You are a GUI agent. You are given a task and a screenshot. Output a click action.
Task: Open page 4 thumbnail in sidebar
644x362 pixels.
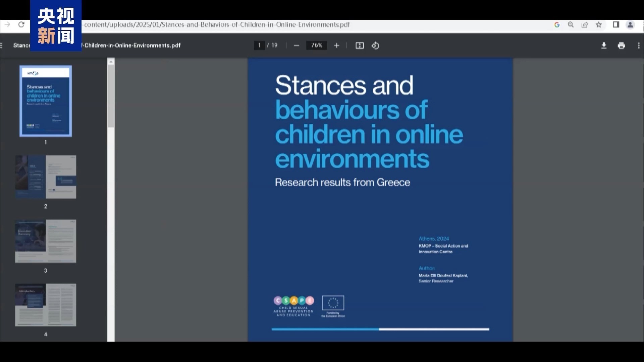click(x=46, y=305)
